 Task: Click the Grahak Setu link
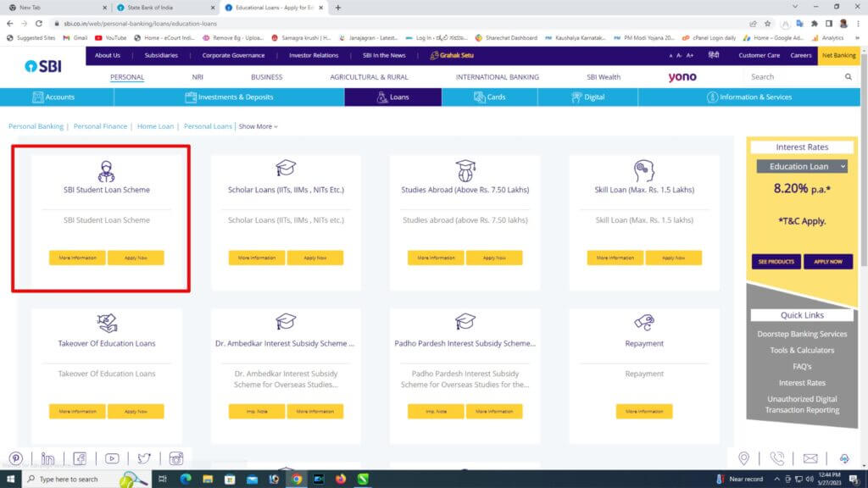[453, 55]
